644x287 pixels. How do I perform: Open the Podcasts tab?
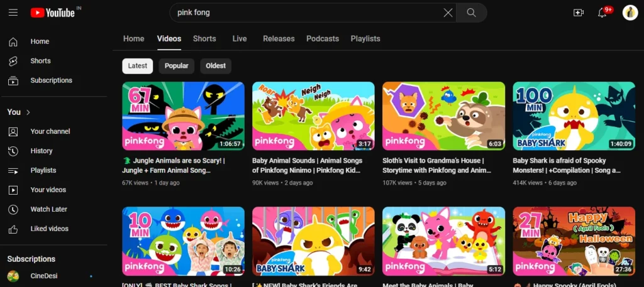pyautogui.click(x=323, y=39)
